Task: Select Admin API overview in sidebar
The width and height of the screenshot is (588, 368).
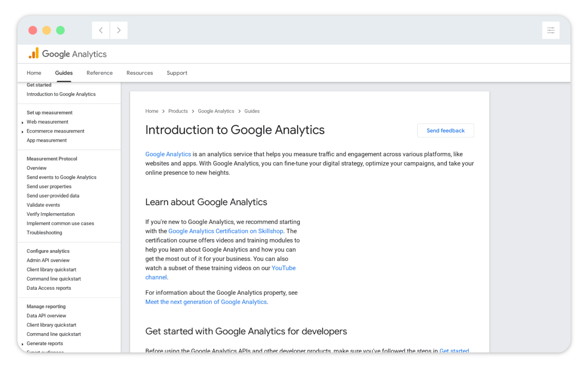Action: pyautogui.click(x=48, y=260)
